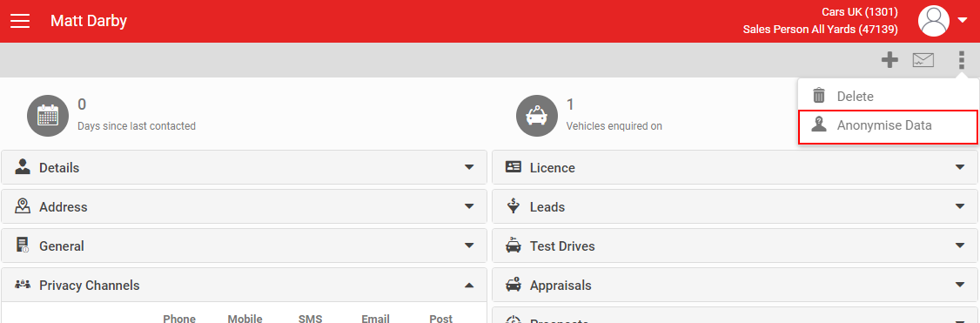
Task: Click the Licence panel title
Action: tap(553, 167)
